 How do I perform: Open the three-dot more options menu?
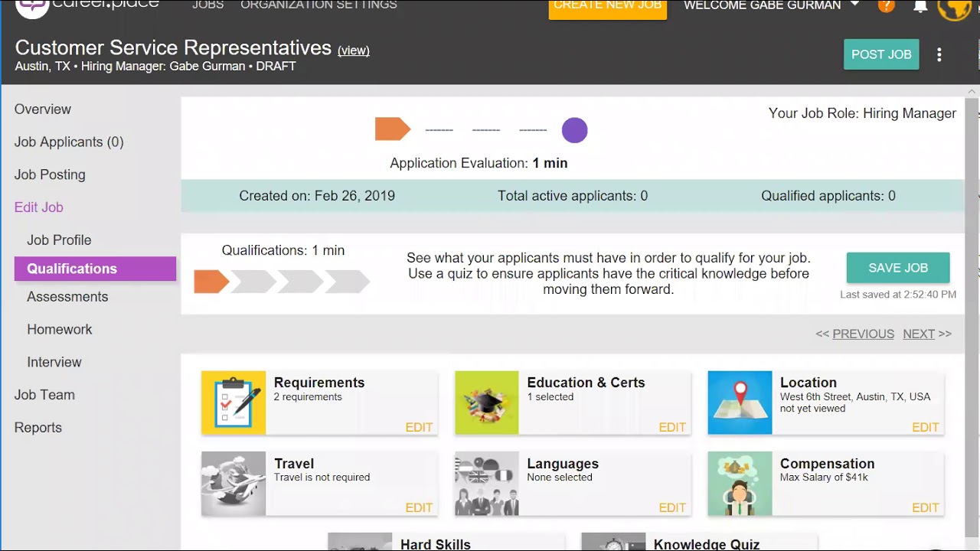pos(939,54)
